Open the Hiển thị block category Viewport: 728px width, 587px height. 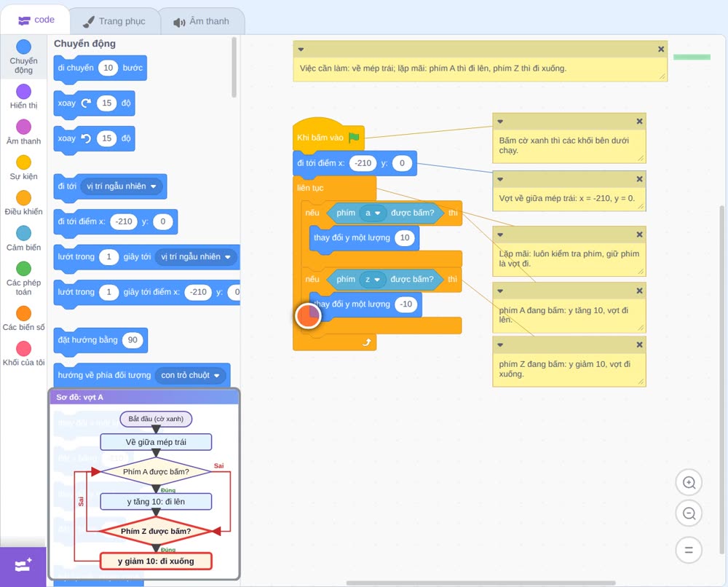click(x=24, y=97)
